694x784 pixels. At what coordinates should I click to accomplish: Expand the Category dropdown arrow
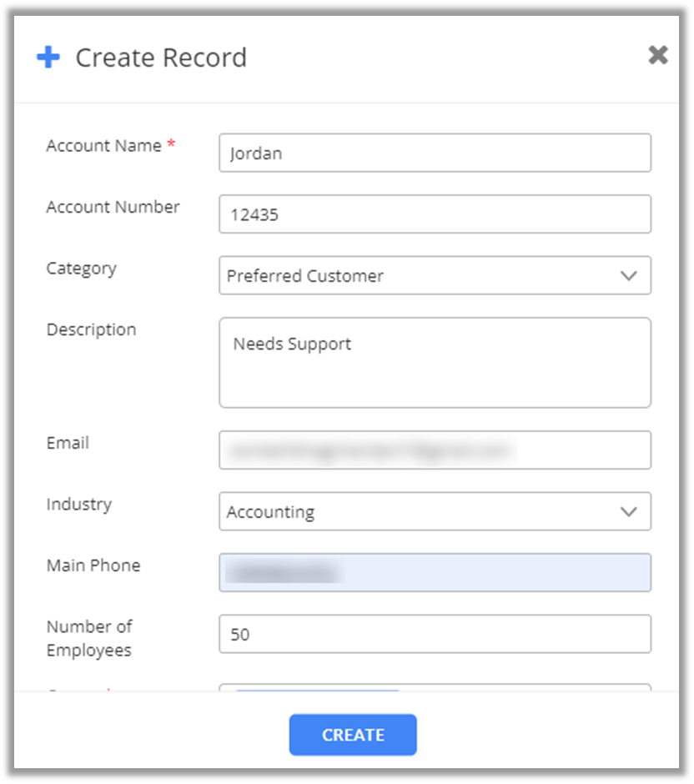point(629,276)
